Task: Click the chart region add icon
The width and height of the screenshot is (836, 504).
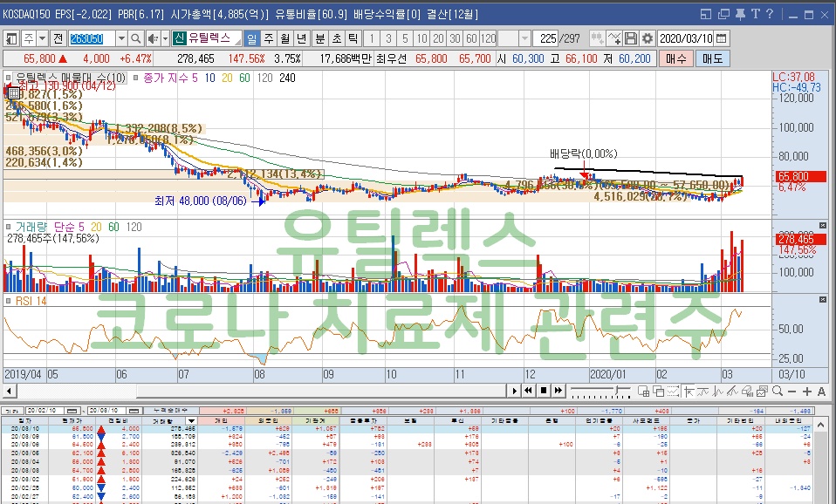Action: 643,392
